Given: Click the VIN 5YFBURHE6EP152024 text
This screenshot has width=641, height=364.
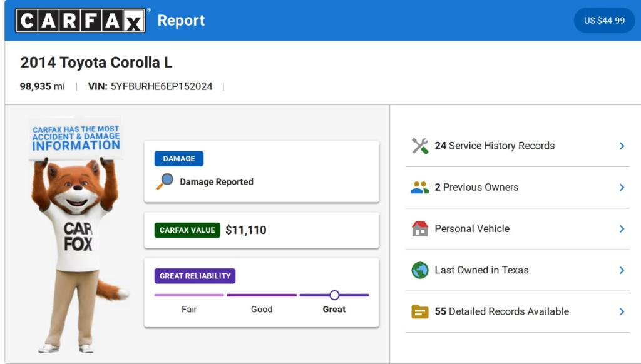Looking at the screenshot, I should (x=150, y=86).
